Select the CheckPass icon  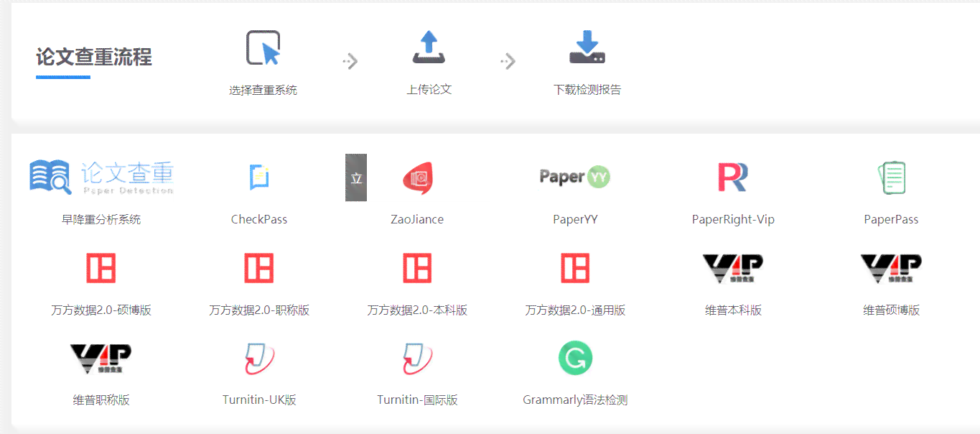(259, 177)
